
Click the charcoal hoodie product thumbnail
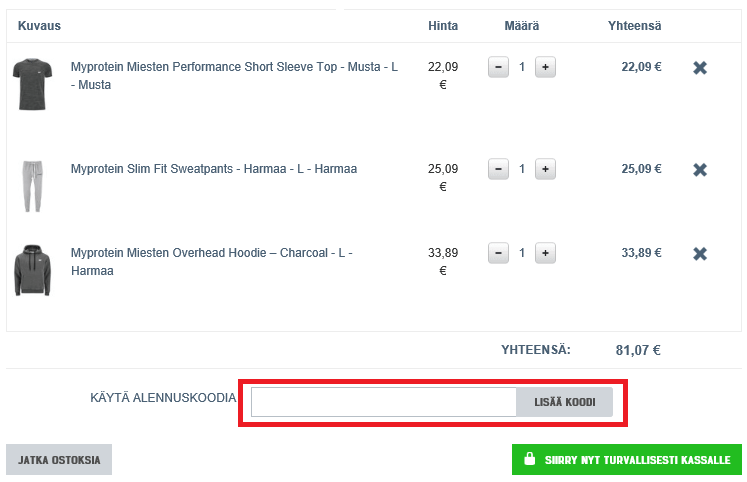click(32, 270)
